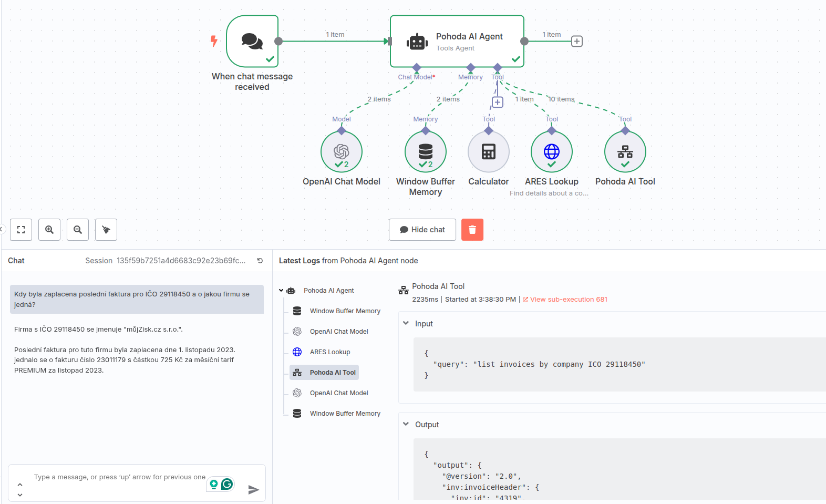
Task: Select Pohoda AI Agent in the logs tree
Action: (x=328, y=290)
